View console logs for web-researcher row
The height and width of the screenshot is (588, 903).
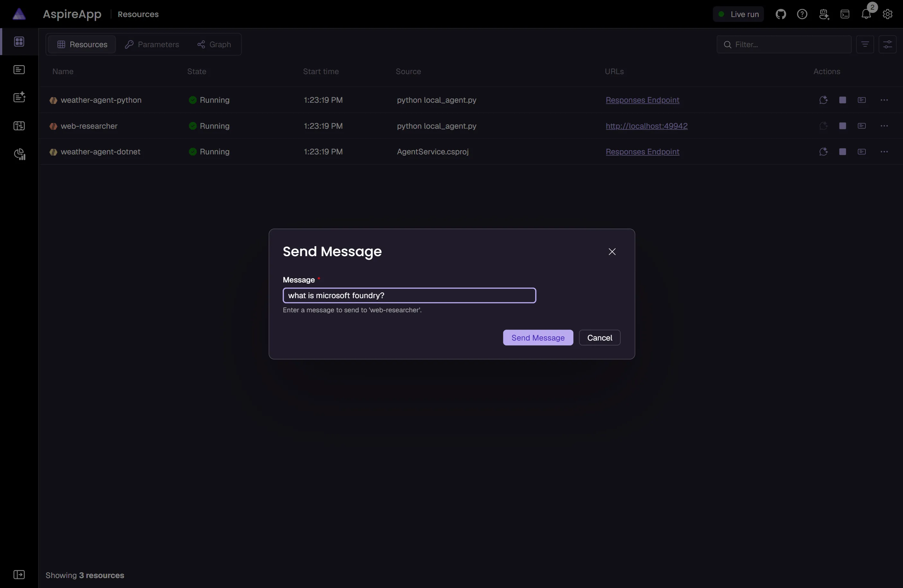tap(862, 126)
